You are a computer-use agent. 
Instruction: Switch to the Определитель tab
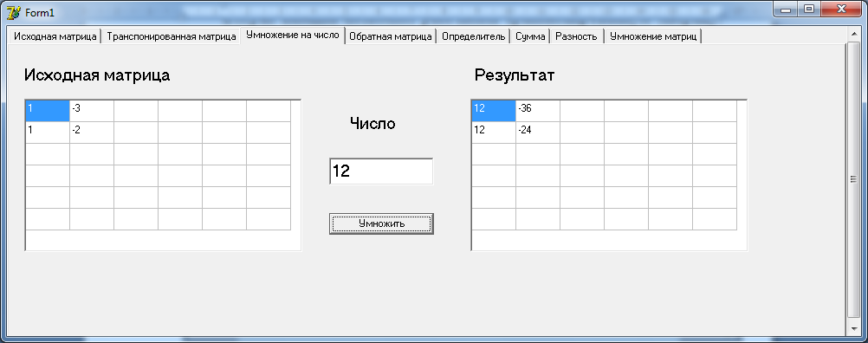[474, 36]
